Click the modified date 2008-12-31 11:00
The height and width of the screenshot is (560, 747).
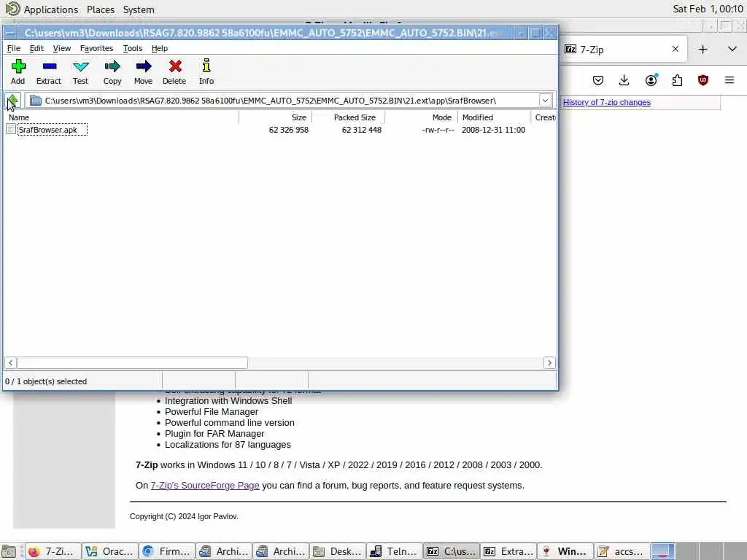pyautogui.click(x=494, y=130)
